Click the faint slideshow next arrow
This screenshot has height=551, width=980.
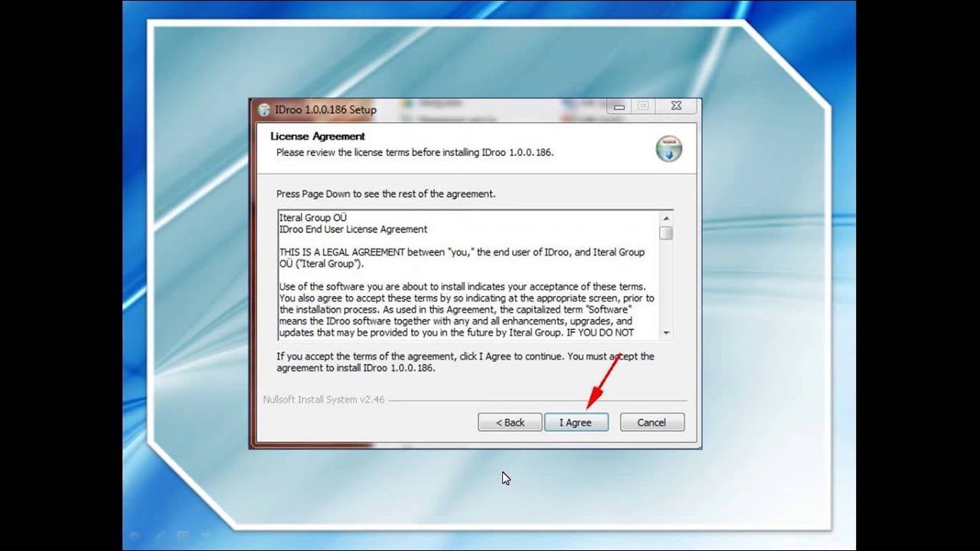[207, 535]
